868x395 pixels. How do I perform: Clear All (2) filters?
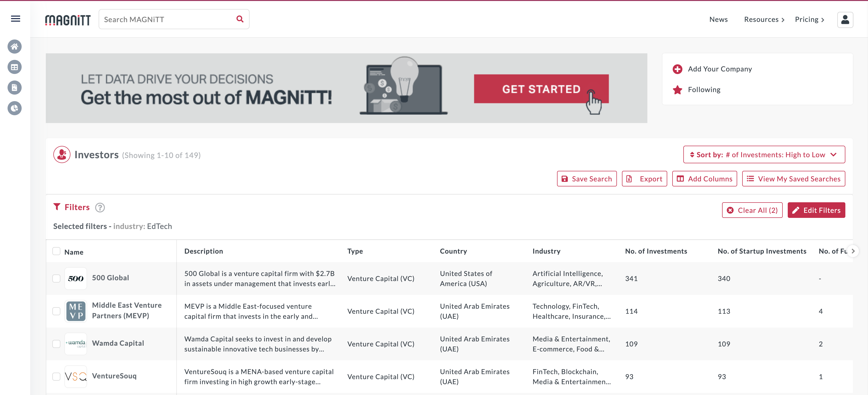752,210
